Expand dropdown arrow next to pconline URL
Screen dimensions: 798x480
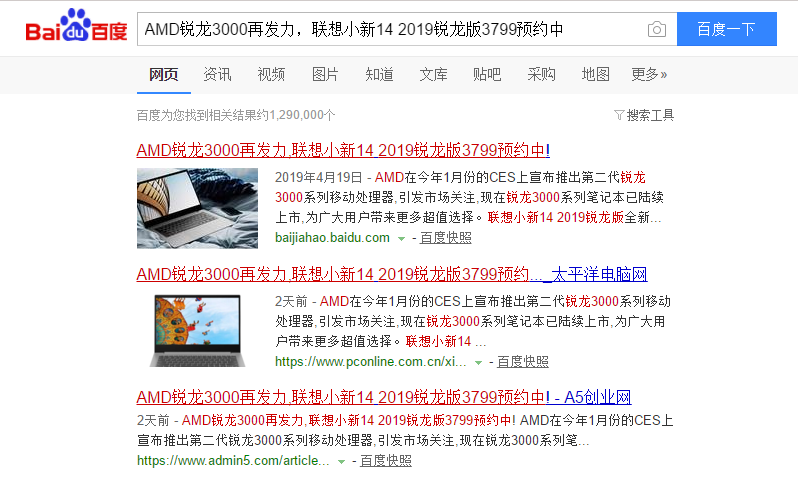coord(478,363)
